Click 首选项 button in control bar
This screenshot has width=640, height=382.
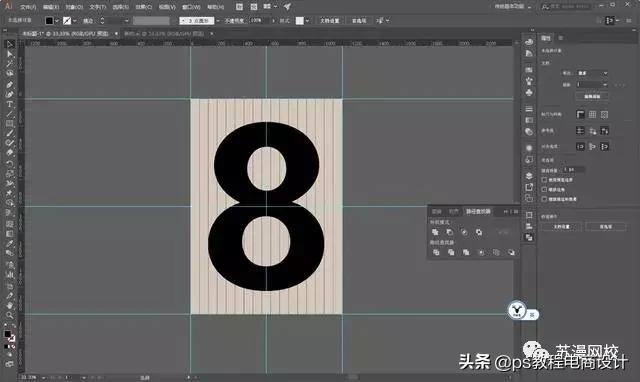pos(359,21)
